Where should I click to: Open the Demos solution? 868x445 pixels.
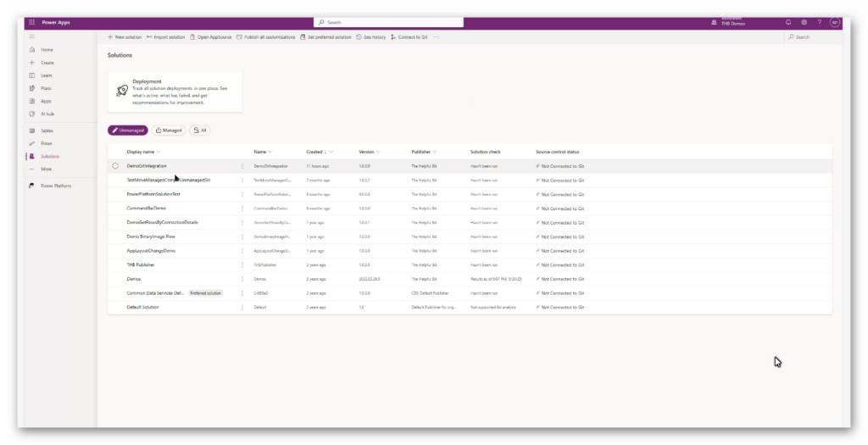pos(134,279)
